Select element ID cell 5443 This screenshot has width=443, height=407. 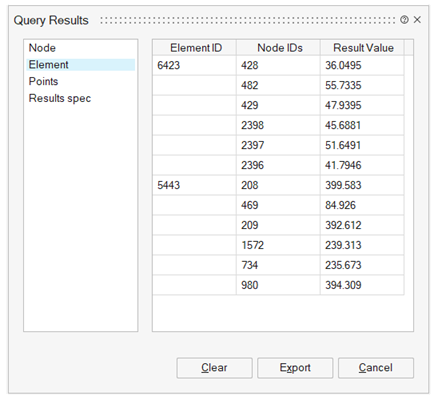(195, 185)
